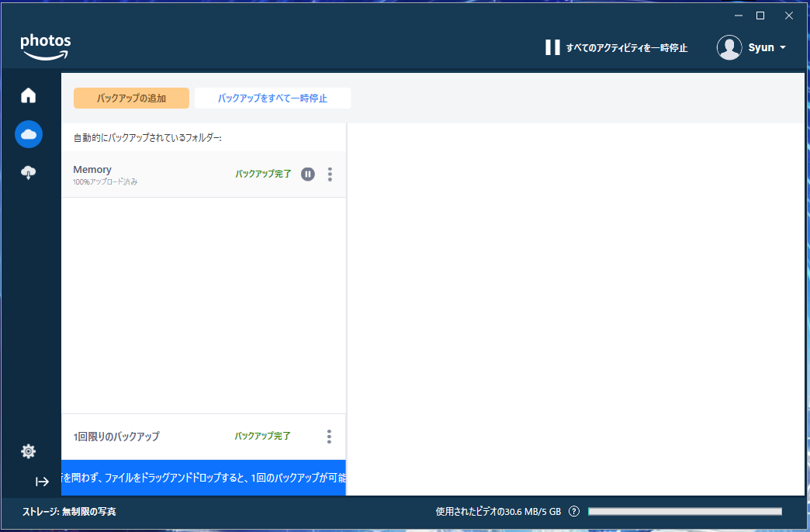Image resolution: width=810 pixels, height=532 pixels.
Task: Open the cloud Download sidebar icon
Action: tap(29, 172)
